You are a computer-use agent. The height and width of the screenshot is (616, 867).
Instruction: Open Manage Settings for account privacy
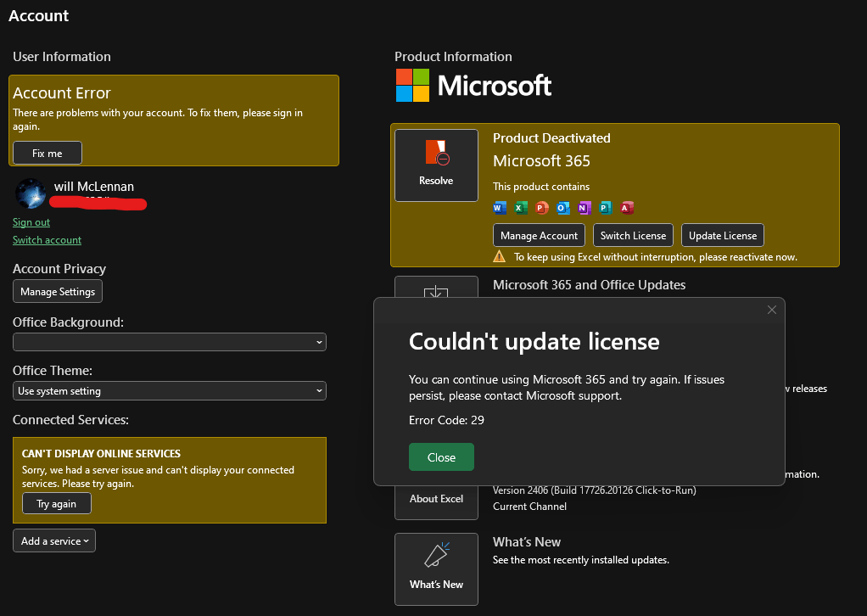tap(58, 291)
